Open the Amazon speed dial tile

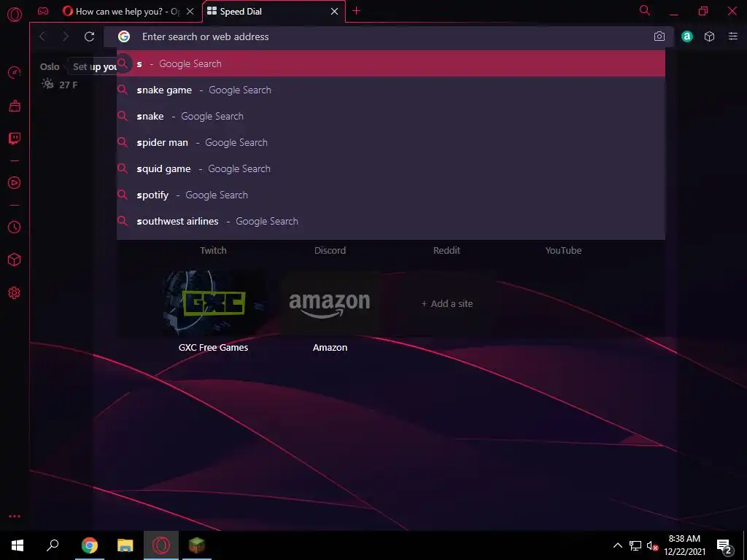[330, 303]
